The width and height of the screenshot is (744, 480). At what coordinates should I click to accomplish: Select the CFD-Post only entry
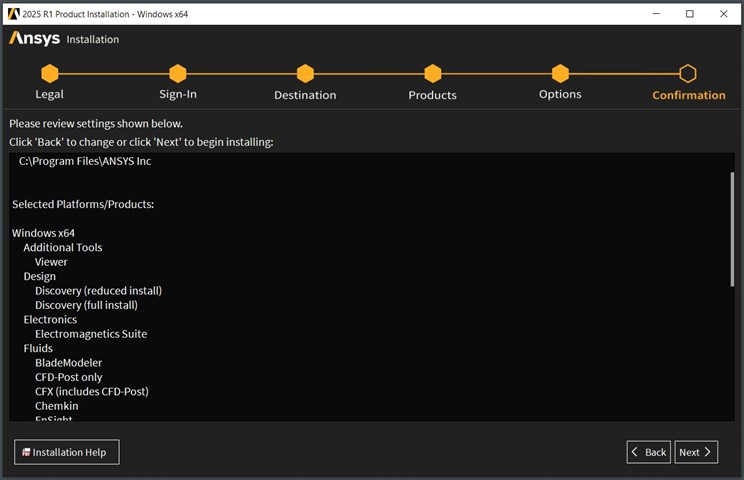point(68,377)
